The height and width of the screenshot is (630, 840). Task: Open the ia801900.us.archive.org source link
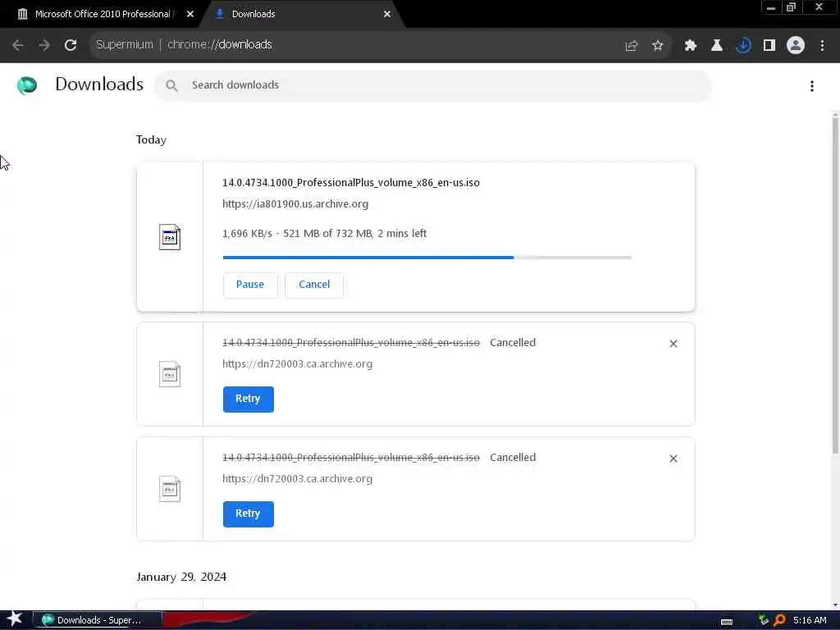click(295, 204)
